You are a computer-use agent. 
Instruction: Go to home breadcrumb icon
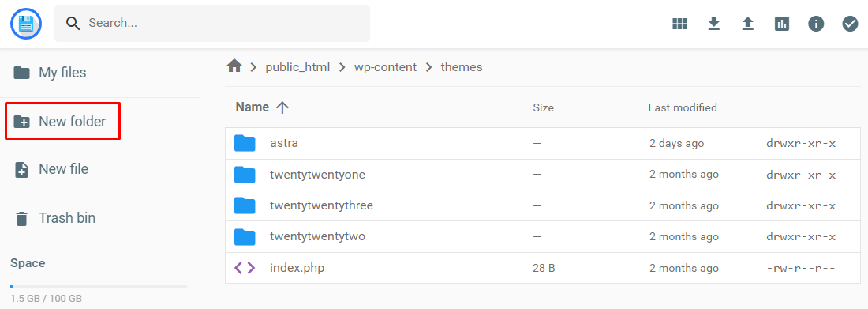click(234, 66)
